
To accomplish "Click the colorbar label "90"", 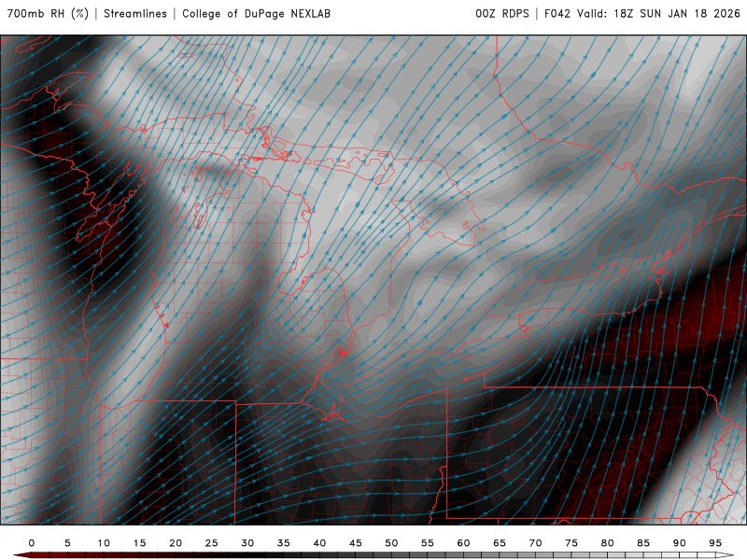I will coord(680,543).
